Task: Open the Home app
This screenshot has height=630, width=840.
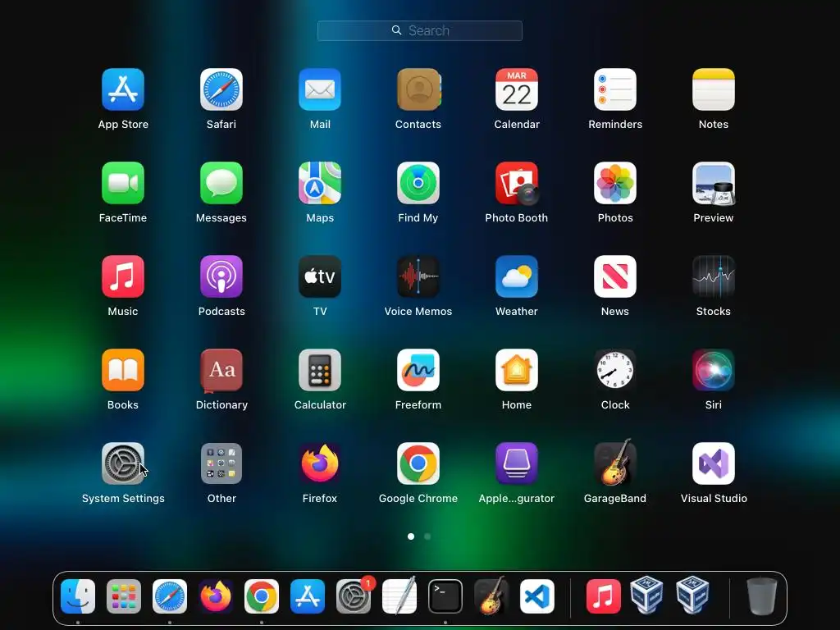Action: tap(517, 370)
